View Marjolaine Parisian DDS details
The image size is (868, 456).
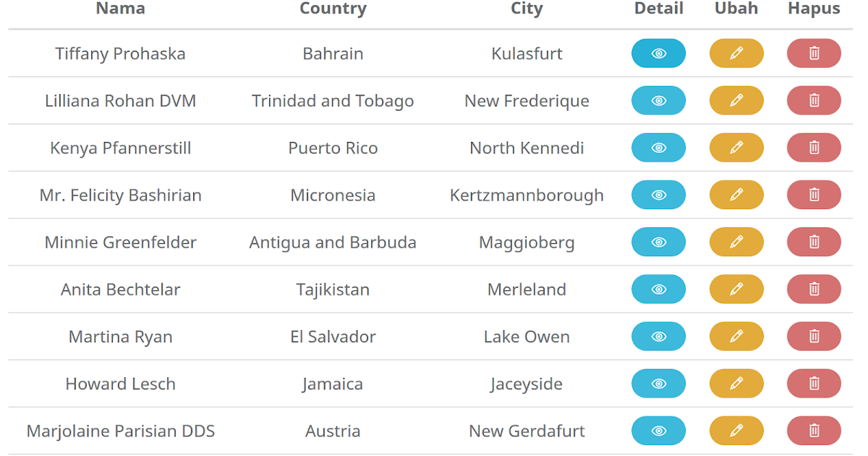point(658,431)
